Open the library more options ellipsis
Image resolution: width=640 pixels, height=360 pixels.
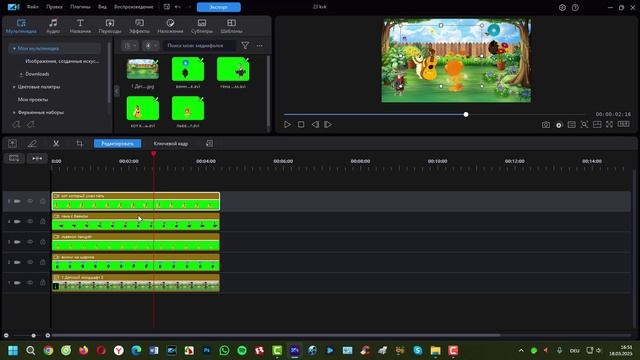point(260,46)
